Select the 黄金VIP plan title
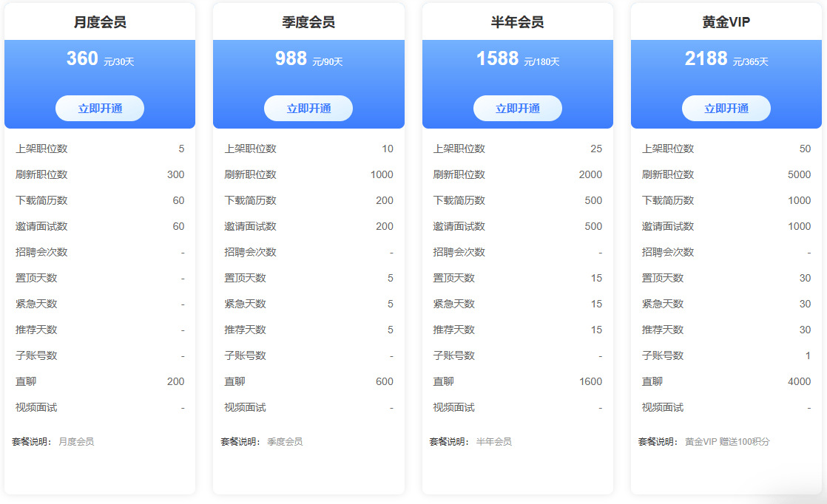 coord(726,19)
